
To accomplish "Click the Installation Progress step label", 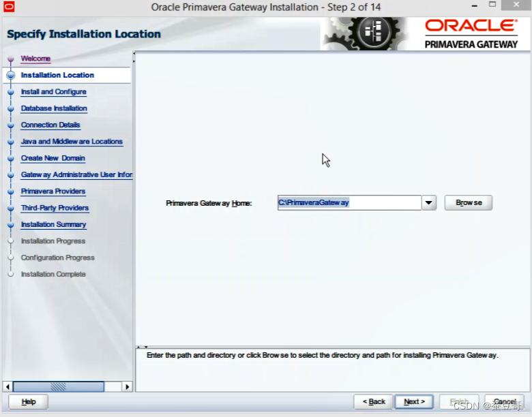I will click(53, 241).
